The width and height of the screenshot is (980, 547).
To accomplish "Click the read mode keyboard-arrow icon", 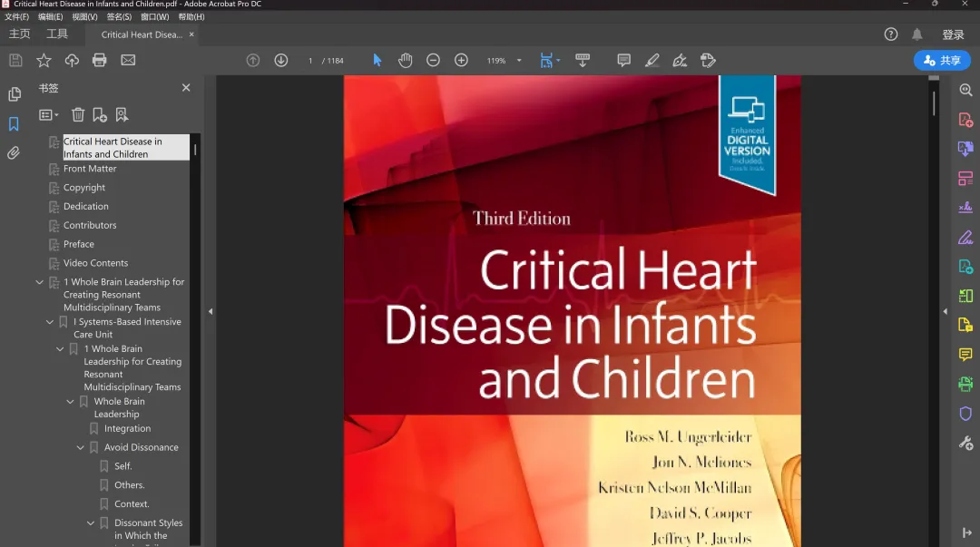I will tap(583, 60).
